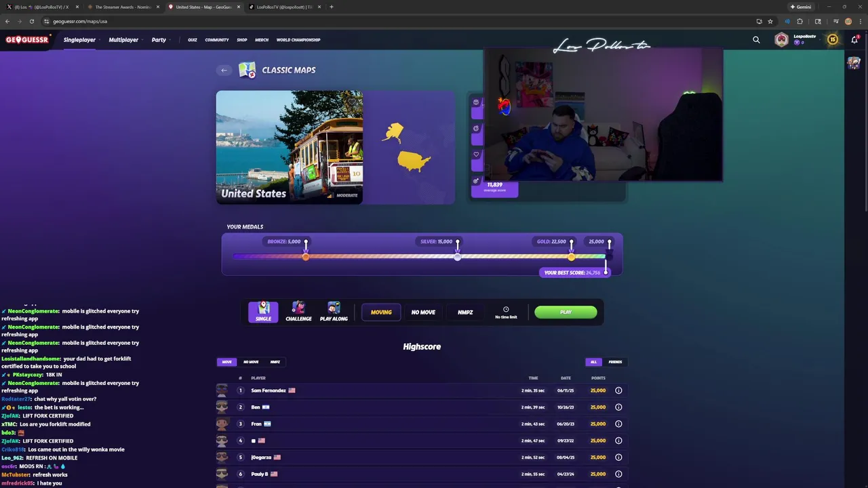View info for Pauly B's highscore row
Viewport: 868px width, 488px height.
(x=618, y=474)
